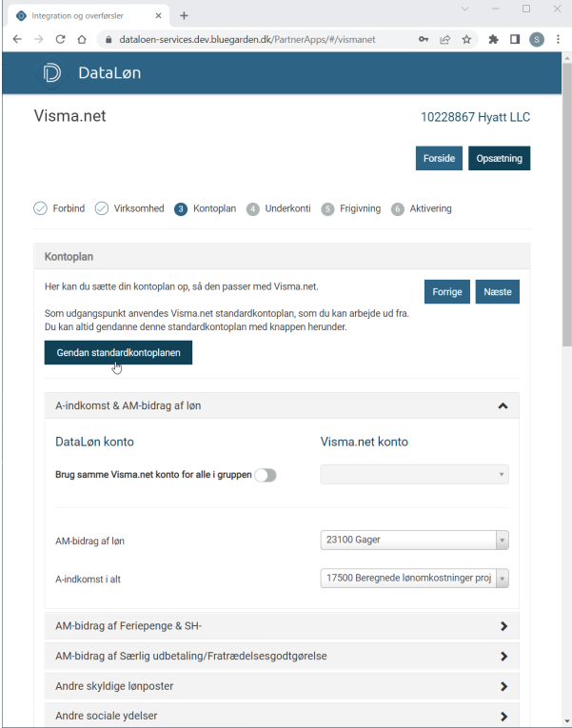Expand the Andre skyldige lønposter section

[282, 686]
